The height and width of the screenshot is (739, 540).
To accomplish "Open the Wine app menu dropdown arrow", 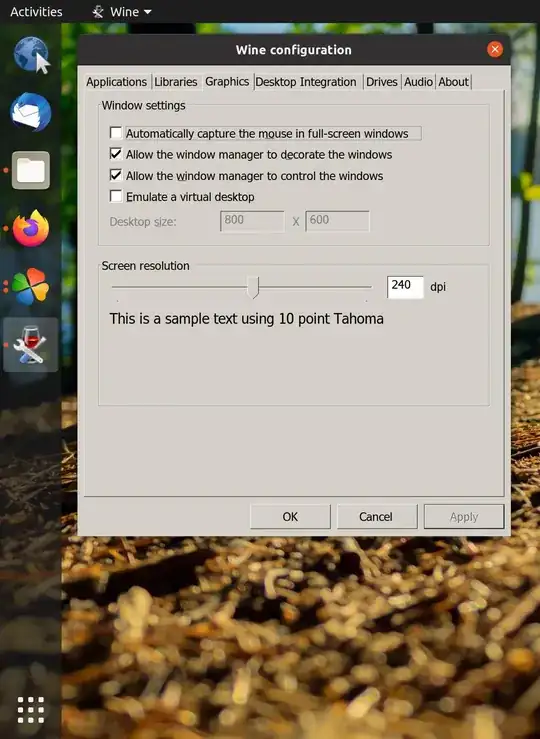I will coord(147,12).
